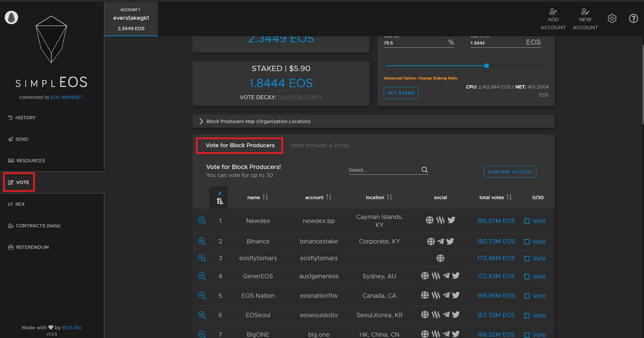644x338 pixels.
Task: Open the Send sidebar item
Action: (x=18, y=139)
